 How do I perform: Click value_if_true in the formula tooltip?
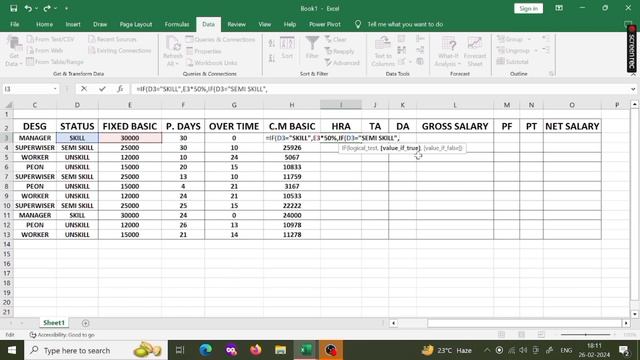point(400,148)
